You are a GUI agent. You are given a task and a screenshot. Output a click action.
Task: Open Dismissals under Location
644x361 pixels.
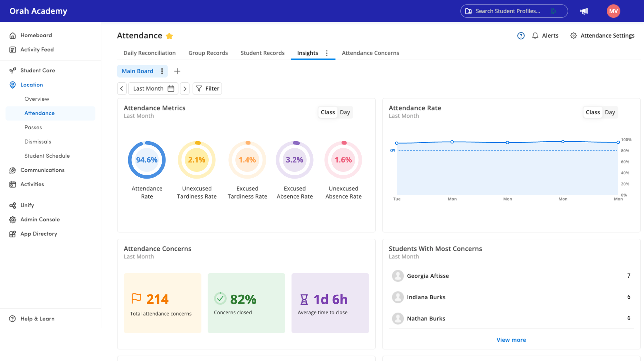point(38,142)
